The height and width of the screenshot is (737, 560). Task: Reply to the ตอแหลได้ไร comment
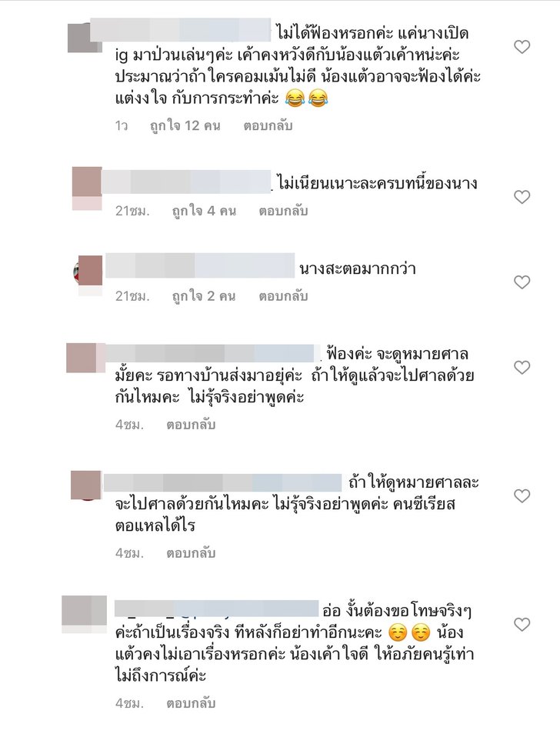191,553
